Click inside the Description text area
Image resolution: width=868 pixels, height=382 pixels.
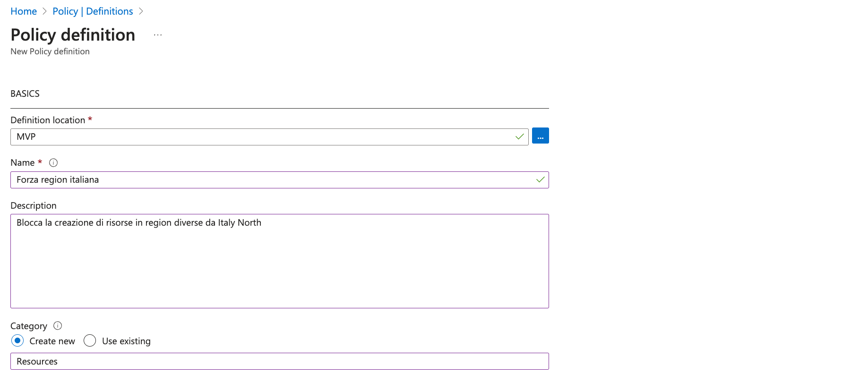tap(279, 264)
